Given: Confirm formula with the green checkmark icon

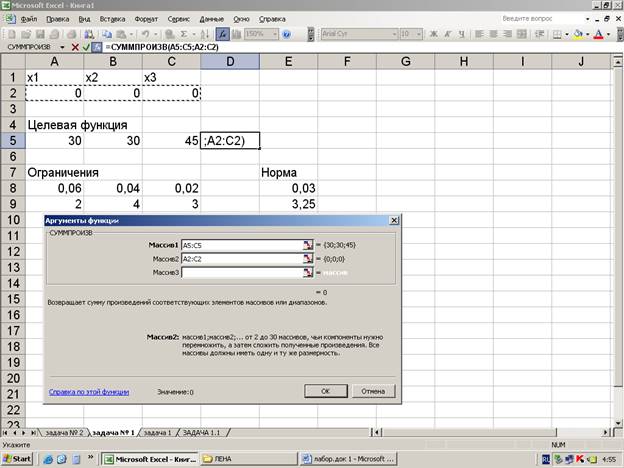Looking at the screenshot, I should (x=86, y=47).
